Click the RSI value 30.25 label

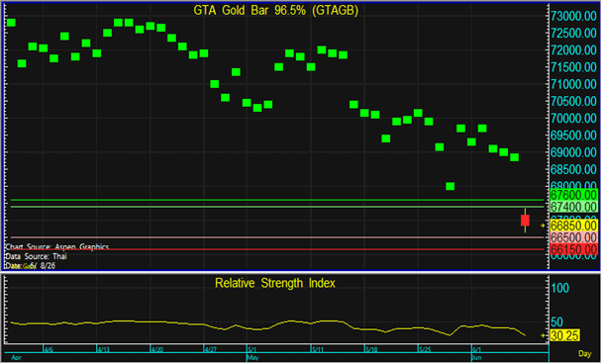coord(564,335)
